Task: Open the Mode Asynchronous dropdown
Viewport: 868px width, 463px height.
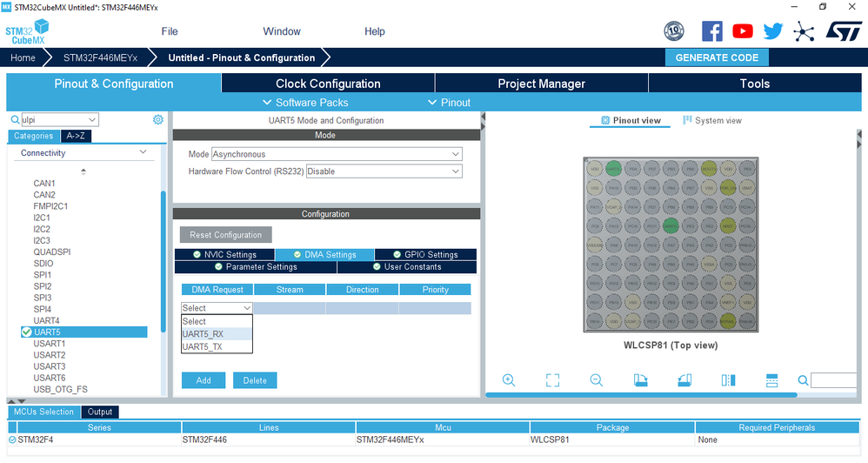Action: (337, 154)
